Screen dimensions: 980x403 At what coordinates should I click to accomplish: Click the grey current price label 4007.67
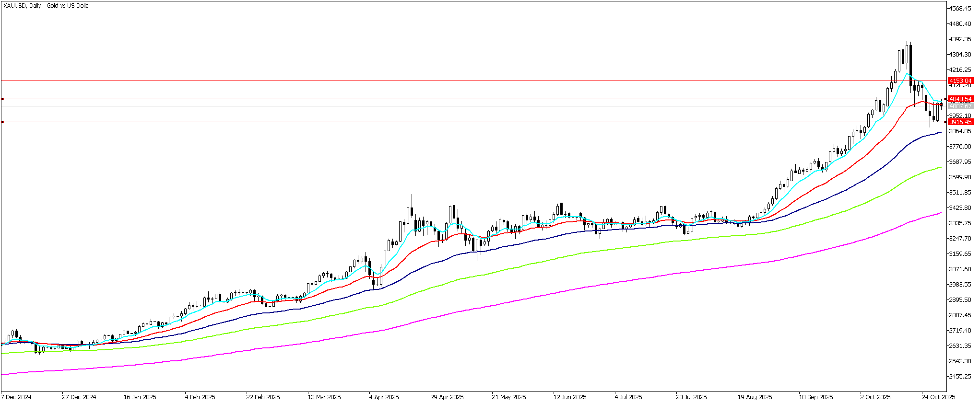(x=960, y=106)
